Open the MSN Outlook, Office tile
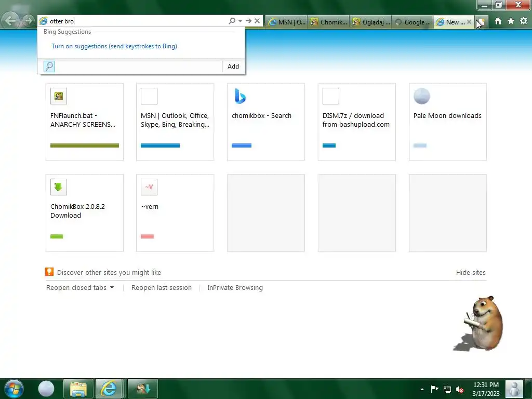 (x=175, y=122)
